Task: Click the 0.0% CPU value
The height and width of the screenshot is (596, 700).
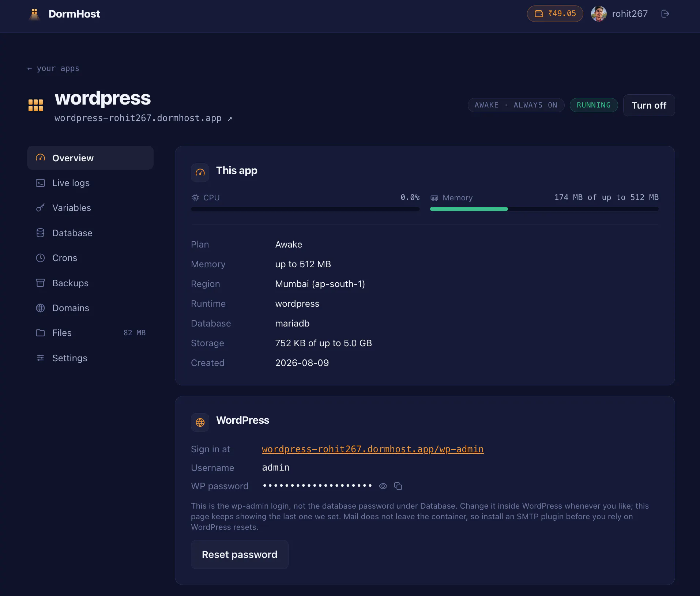Action: click(x=410, y=197)
